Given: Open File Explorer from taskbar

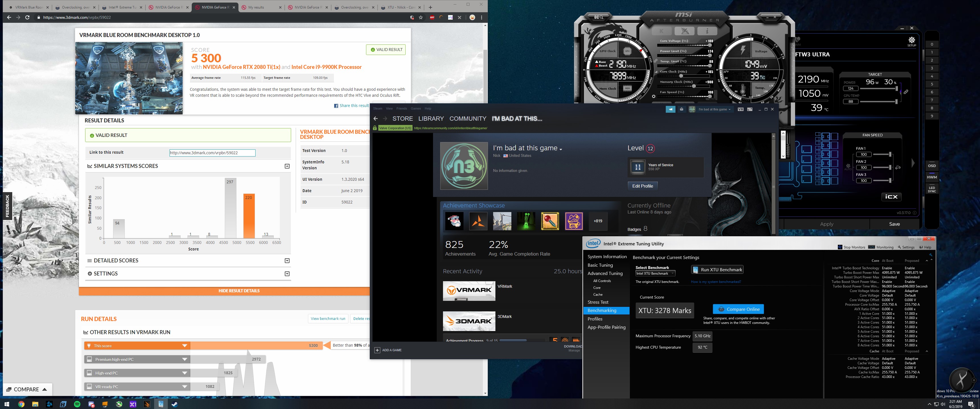Looking at the screenshot, I should click(35, 404).
